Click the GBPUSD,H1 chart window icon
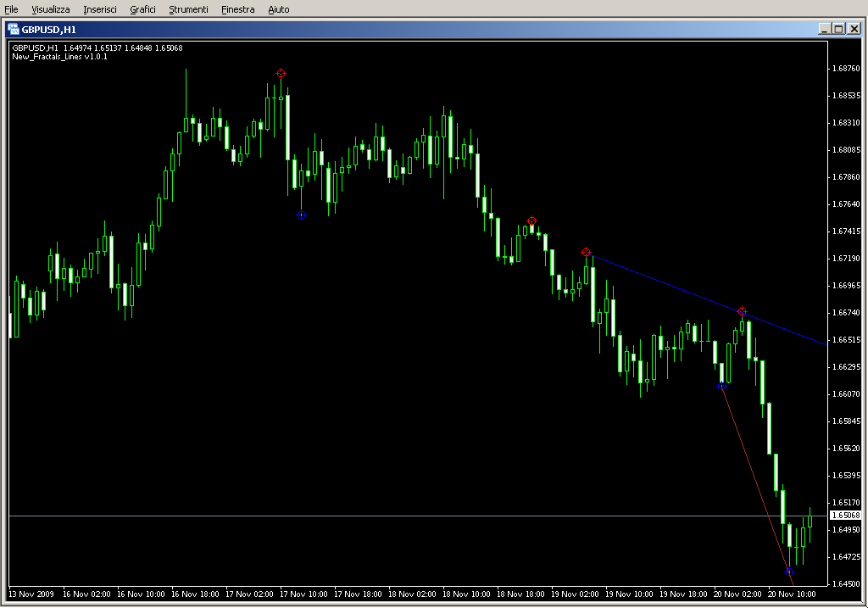Viewport: 868px width, 608px height. [x=13, y=30]
